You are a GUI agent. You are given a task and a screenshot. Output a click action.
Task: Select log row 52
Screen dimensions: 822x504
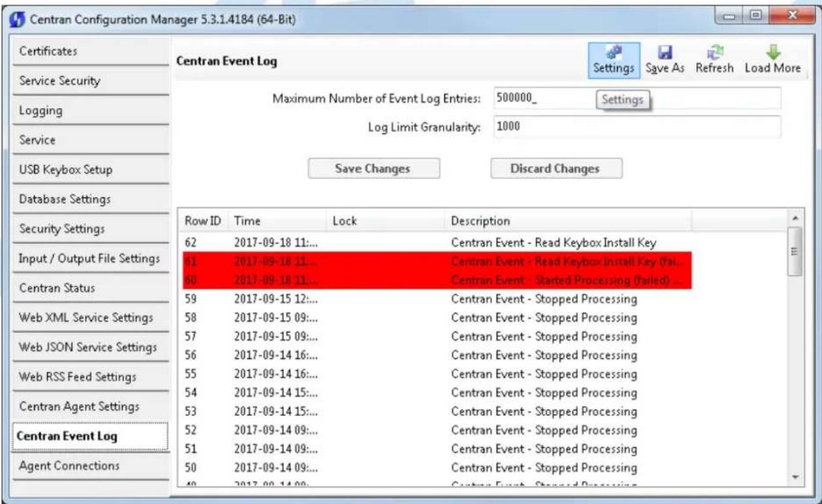point(435,431)
